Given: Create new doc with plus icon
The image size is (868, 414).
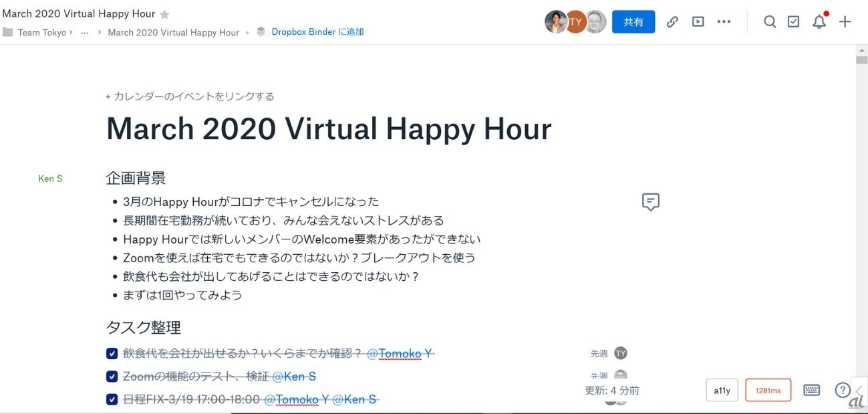Looking at the screenshot, I should pos(845,22).
